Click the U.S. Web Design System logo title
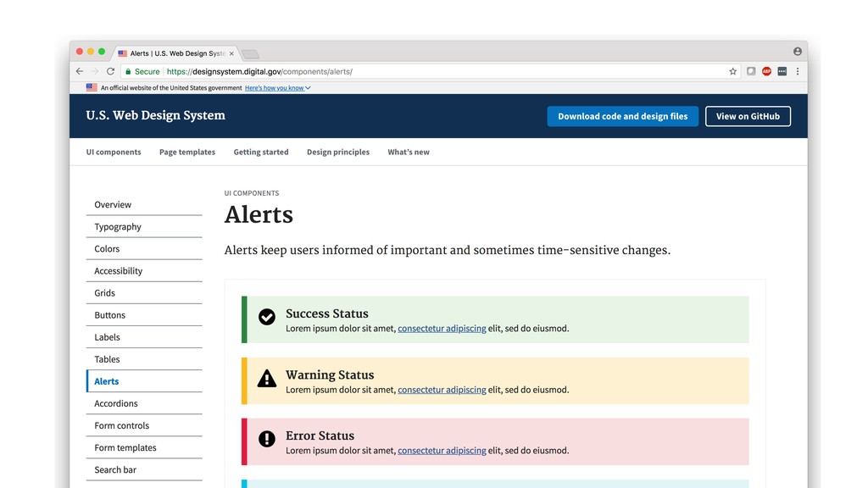 [156, 115]
